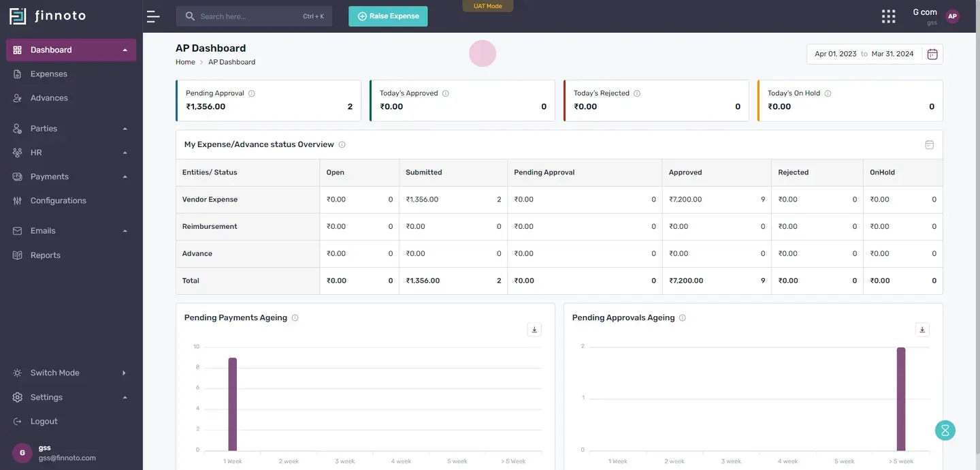Open the Configurations menu item
The width and height of the screenshot is (980, 470).
tap(71, 201)
